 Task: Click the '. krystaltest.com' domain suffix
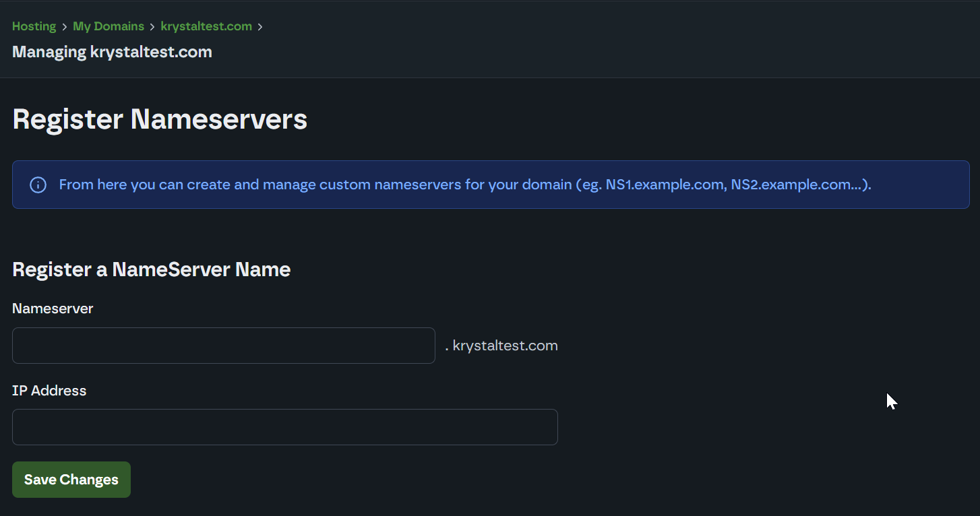[x=501, y=346]
